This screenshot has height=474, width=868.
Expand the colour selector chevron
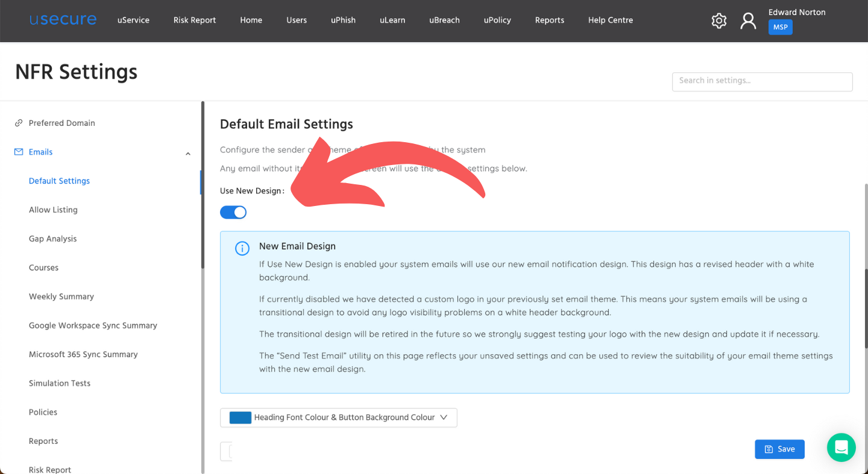pos(444,417)
